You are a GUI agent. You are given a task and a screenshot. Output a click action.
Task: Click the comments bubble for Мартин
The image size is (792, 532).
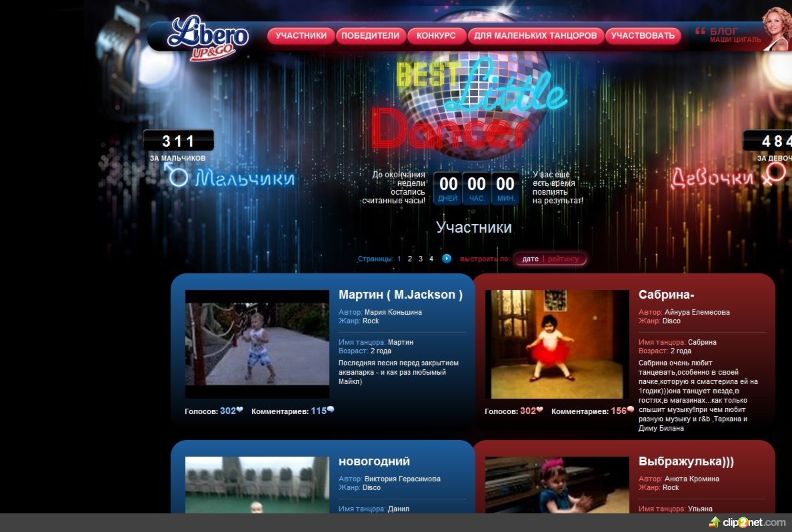point(331,410)
